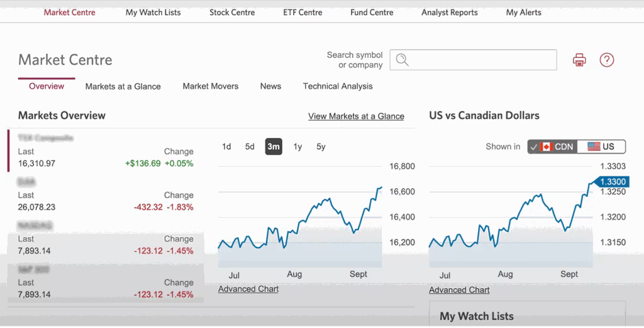Open the help question mark icon
The image size is (644, 328).
coord(606,60)
